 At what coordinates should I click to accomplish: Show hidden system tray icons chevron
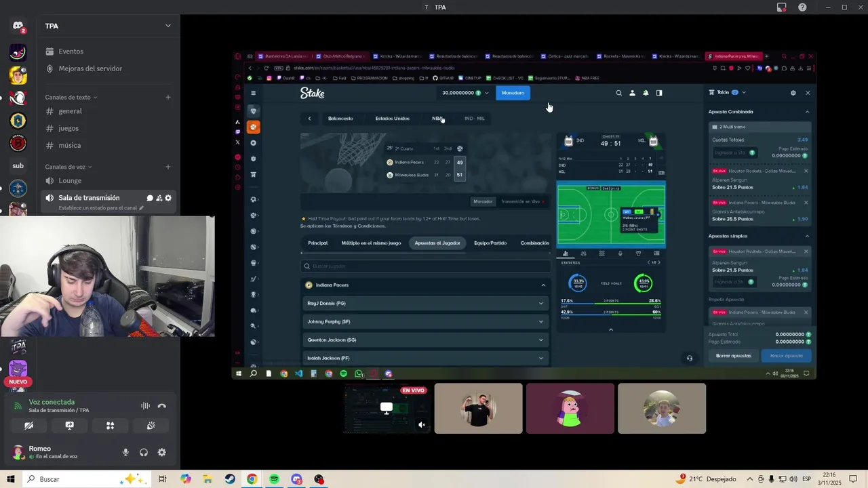coord(750,479)
